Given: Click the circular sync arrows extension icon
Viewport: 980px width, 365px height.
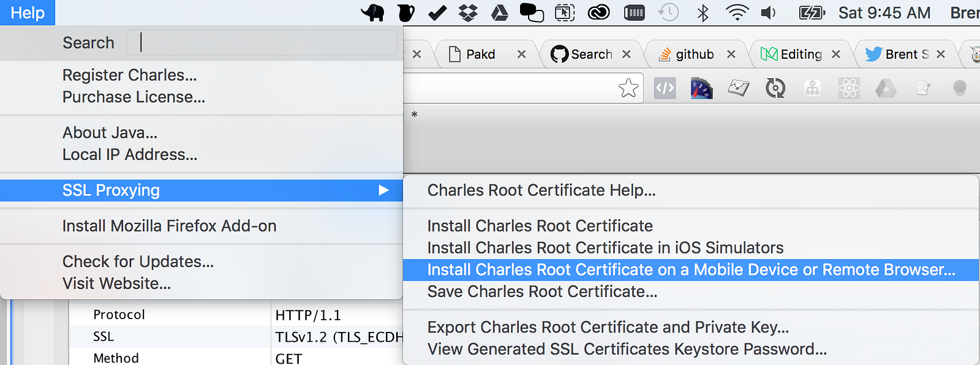Looking at the screenshot, I should pos(775,88).
